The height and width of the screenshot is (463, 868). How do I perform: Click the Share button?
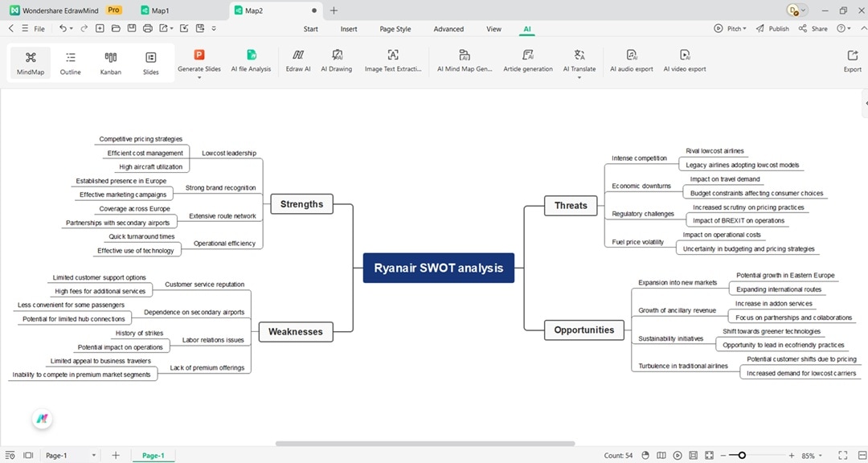813,28
